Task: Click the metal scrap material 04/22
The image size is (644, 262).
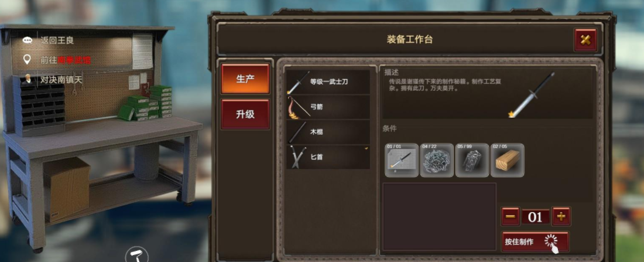Action: pyautogui.click(x=437, y=160)
